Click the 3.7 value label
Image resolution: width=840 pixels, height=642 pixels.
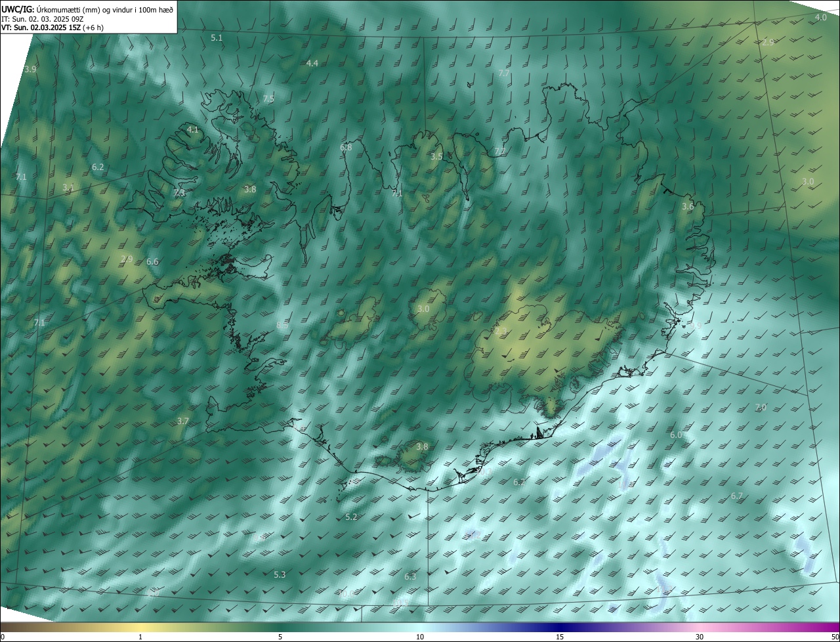tap(183, 421)
